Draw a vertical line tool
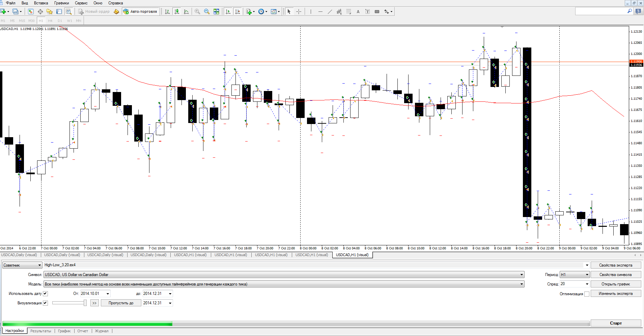Viewport: 644px width, 336px height. (311, 11)
